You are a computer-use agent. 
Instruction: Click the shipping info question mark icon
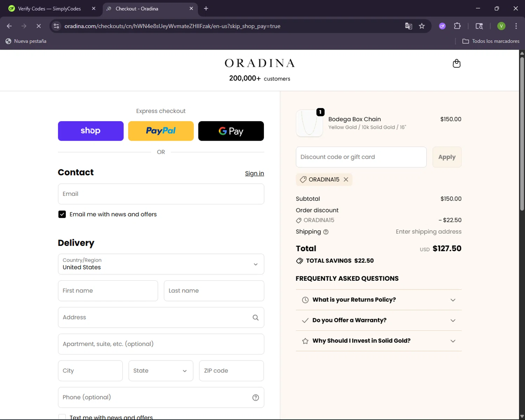tap(326, 232)
